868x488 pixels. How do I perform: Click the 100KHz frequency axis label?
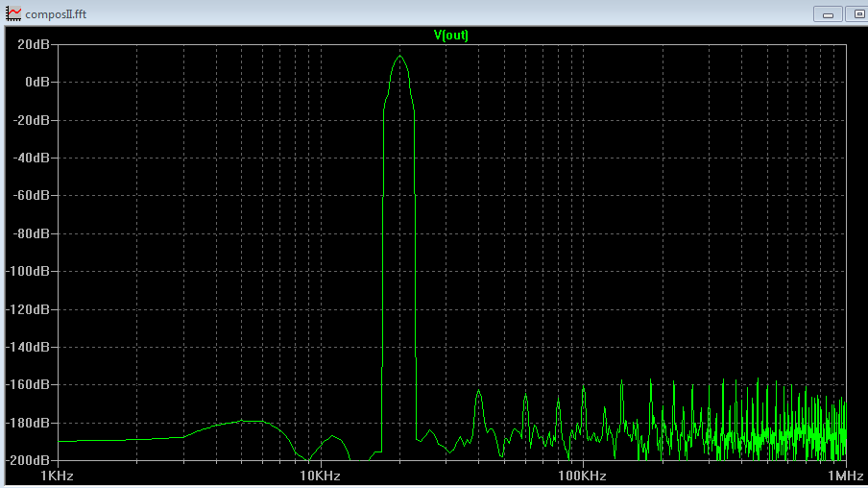click(x=583, y=476)
